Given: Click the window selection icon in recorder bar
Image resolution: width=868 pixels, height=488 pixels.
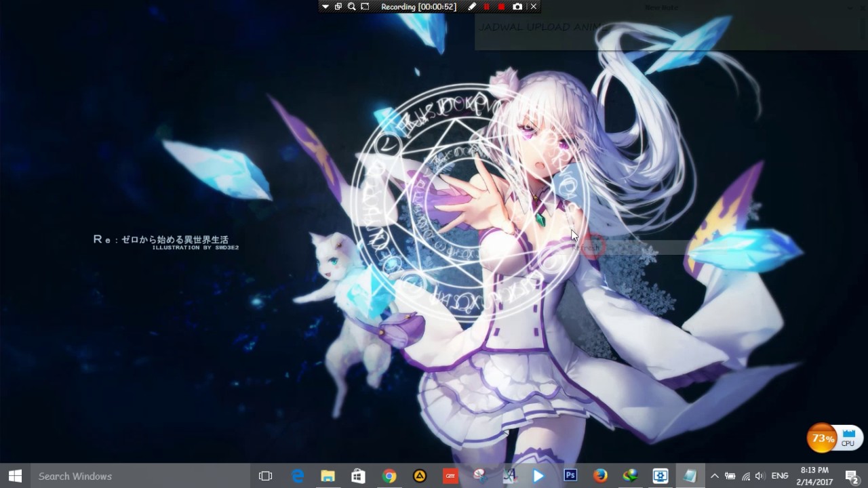Looking at the screenshot, I should [x=338, y=7].
